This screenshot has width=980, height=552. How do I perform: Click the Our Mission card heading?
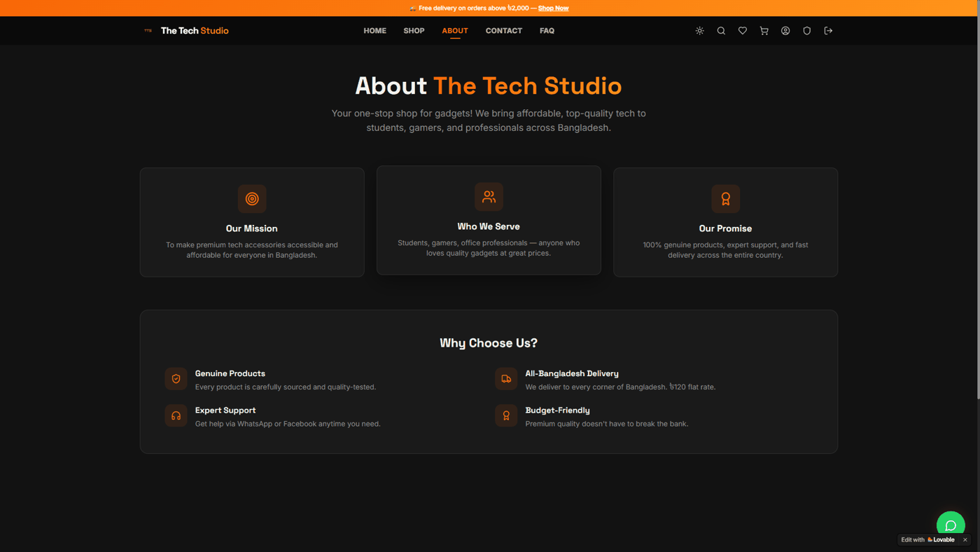[x=252, y=228]
